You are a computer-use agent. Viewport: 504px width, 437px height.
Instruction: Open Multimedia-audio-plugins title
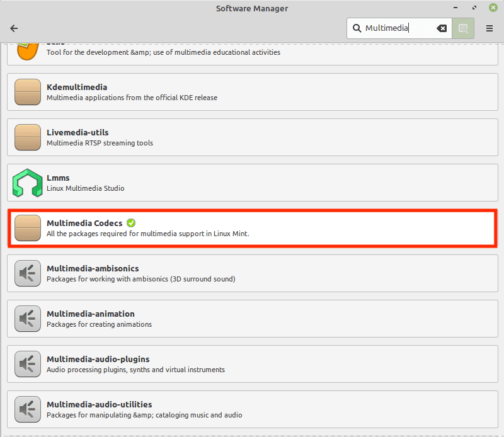coord(98,359)
